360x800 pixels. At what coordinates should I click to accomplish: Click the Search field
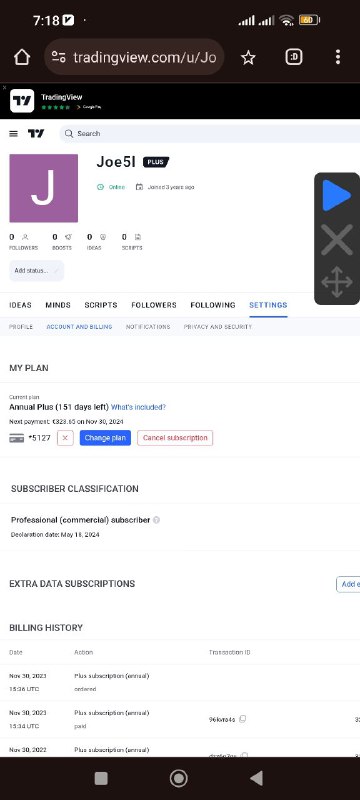tap(210, 134)
